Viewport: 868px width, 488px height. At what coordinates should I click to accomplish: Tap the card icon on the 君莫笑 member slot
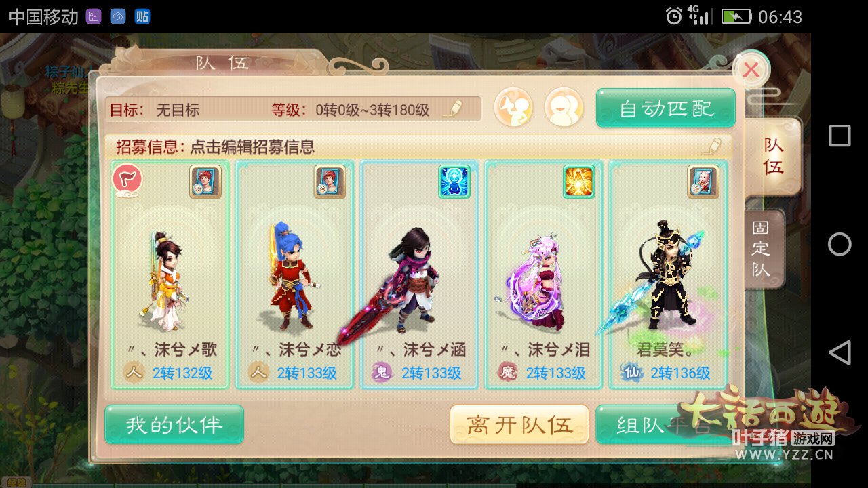pyautogui.click(x=703, y=182)
